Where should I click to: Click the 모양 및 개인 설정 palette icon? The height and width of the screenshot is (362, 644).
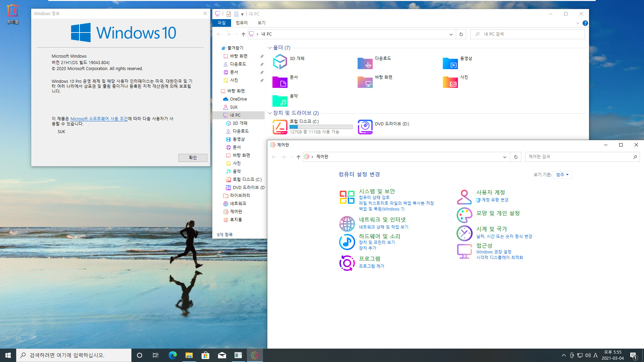[x=464, y=215]
